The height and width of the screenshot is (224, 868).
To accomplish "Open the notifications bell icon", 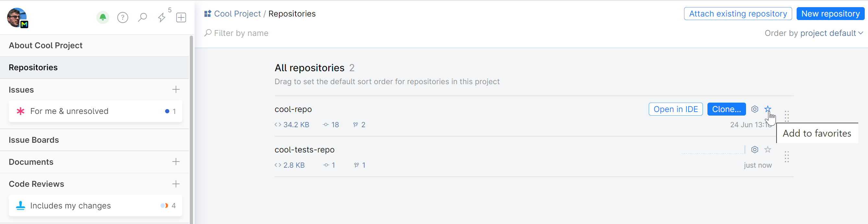I will pos(103,17).
